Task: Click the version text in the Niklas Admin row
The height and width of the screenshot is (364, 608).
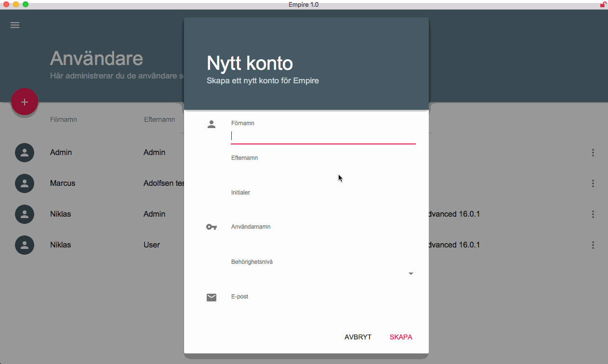Action: 454,214
